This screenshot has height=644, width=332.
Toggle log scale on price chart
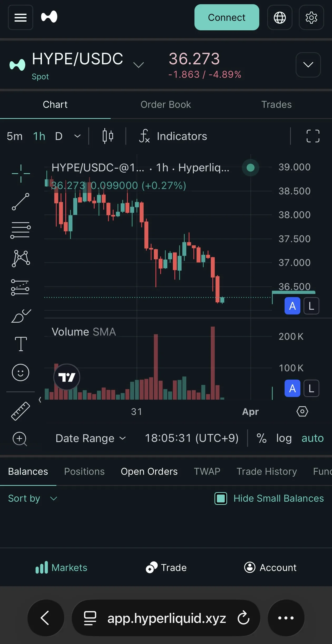click(311, 306)
